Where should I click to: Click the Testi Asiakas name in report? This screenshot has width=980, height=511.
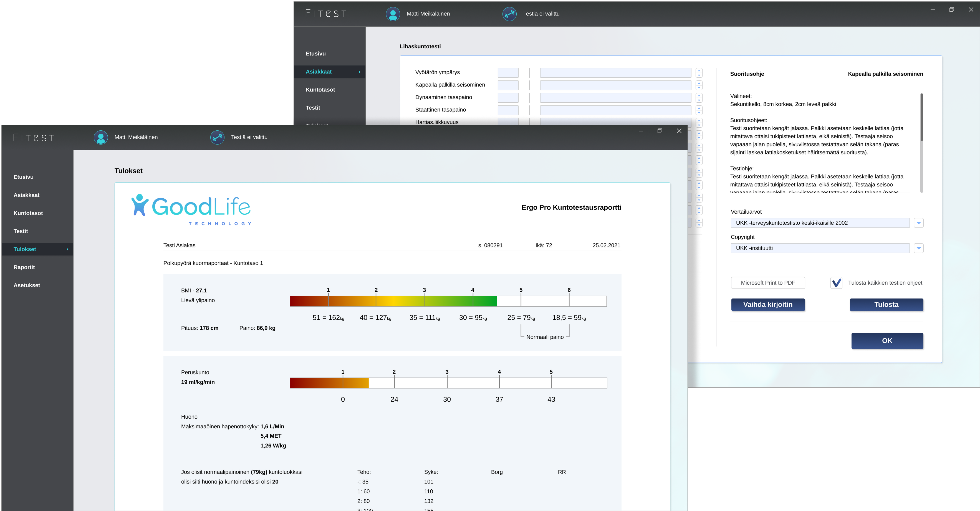(x=179, y=246)
